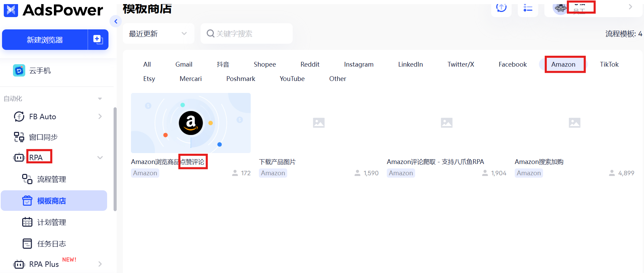This screenshot has height=273, width=644.
Task: Collapse the 自动化 section arrow
Action: pyautogui.click(x=100, y=99)
